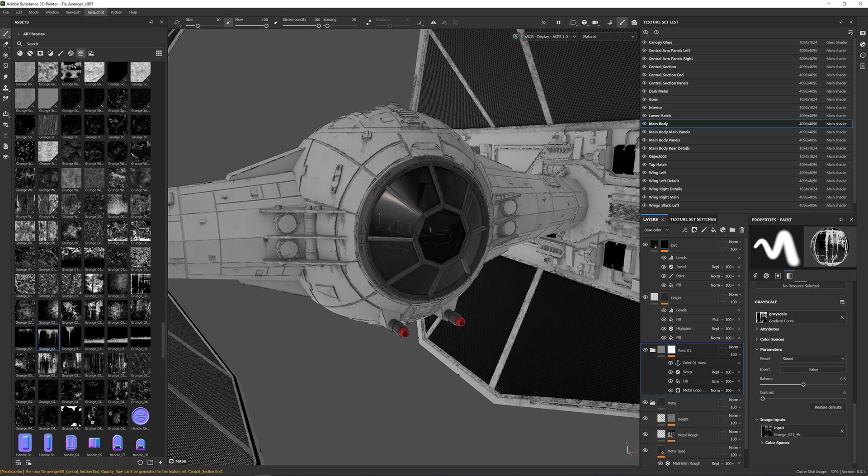The width and height of the screenshot is (868, 476).
Task: Open the Base color channel dropdown
Action: pyautogui.click(x=656, y=230)
